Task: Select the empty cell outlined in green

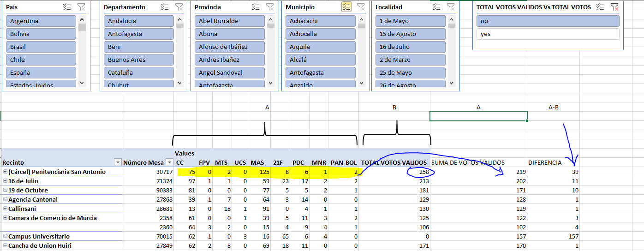Action: point(478,116)
